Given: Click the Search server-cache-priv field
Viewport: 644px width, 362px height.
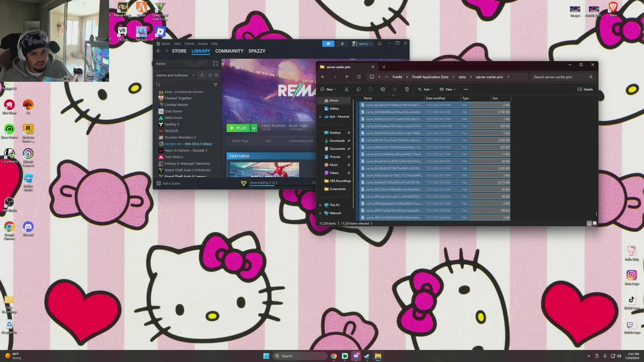Looking at the screenshot, I should pyautogui.click(x=562, y=77).
